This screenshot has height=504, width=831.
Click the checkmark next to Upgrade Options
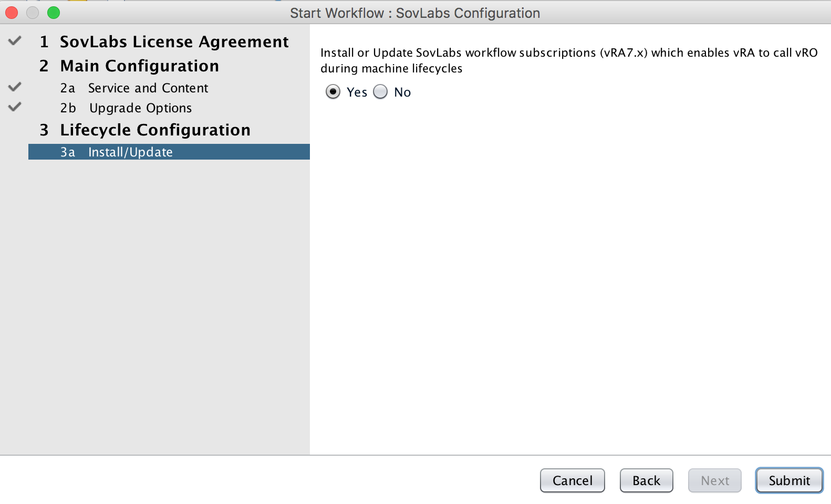pyautogui.click(x=15, y=107)
